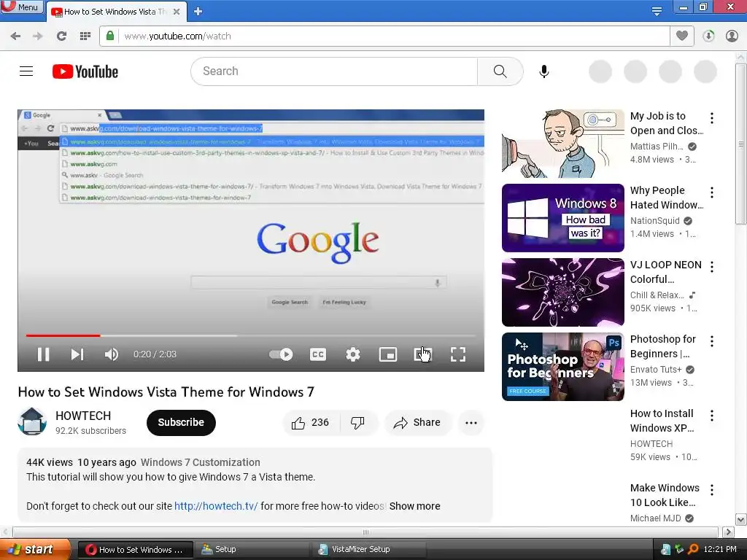Switch to the How to Set Windows Vista tab
Image resolution: width=747 pixels, height=560 pixels.
click(x=115, y=12)
